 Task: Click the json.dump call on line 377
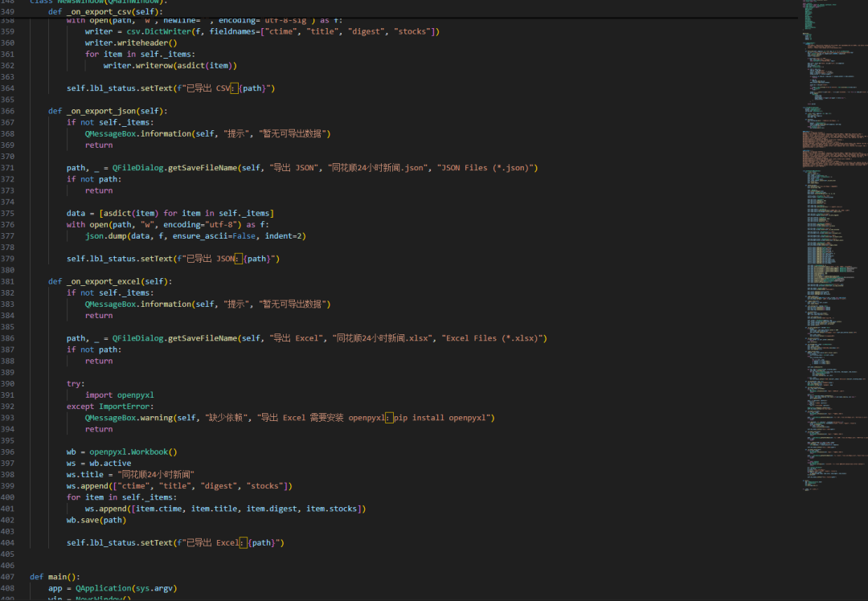pos(104,236)
